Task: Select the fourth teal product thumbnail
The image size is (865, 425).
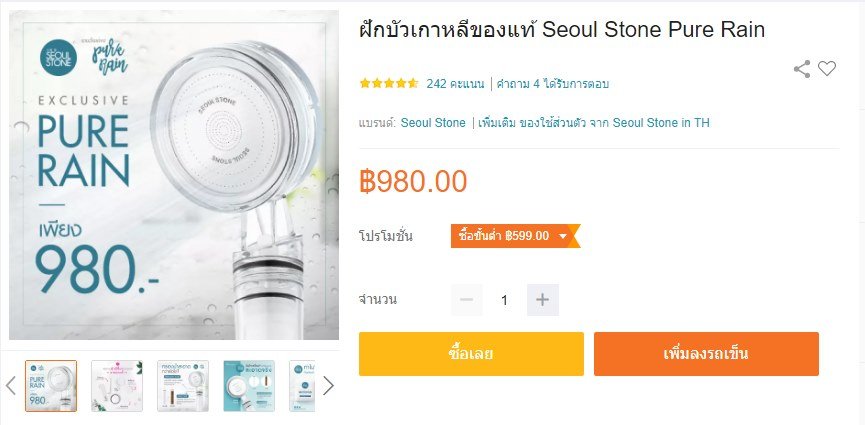Action: click(x=249, y=386)
